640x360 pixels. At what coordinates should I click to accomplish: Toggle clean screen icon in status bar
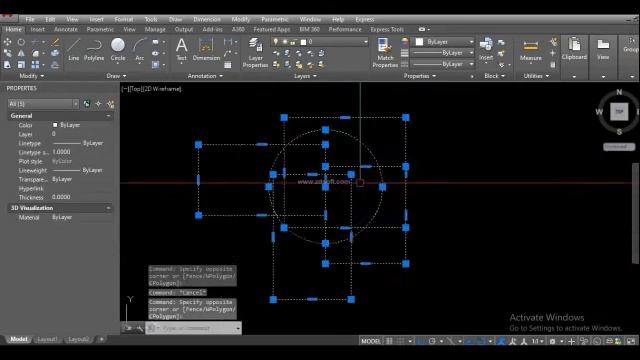tap(631, 341)
